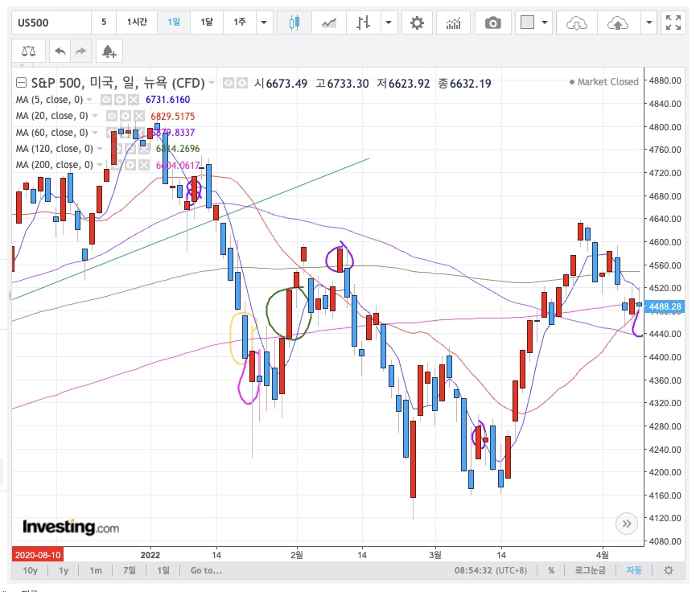Toggle log scale 로그눈금 button
Viewport: 700px width, 592px height.
(x=591, y=570)
